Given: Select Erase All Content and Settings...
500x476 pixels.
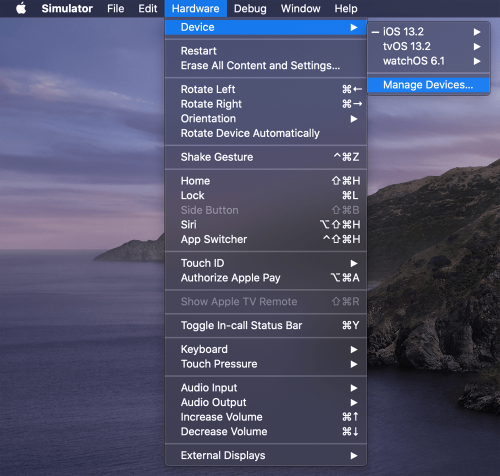Looking at the screenshot, I should (266, 66).
